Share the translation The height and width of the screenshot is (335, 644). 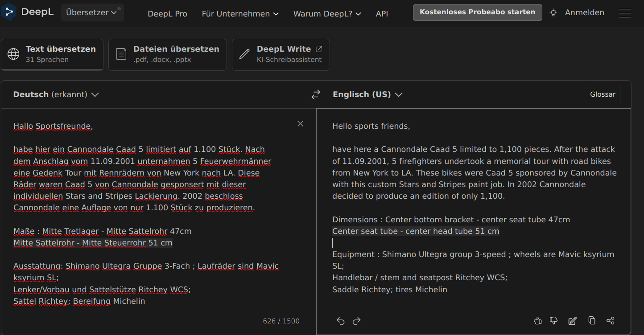click(x=611, y=321)
